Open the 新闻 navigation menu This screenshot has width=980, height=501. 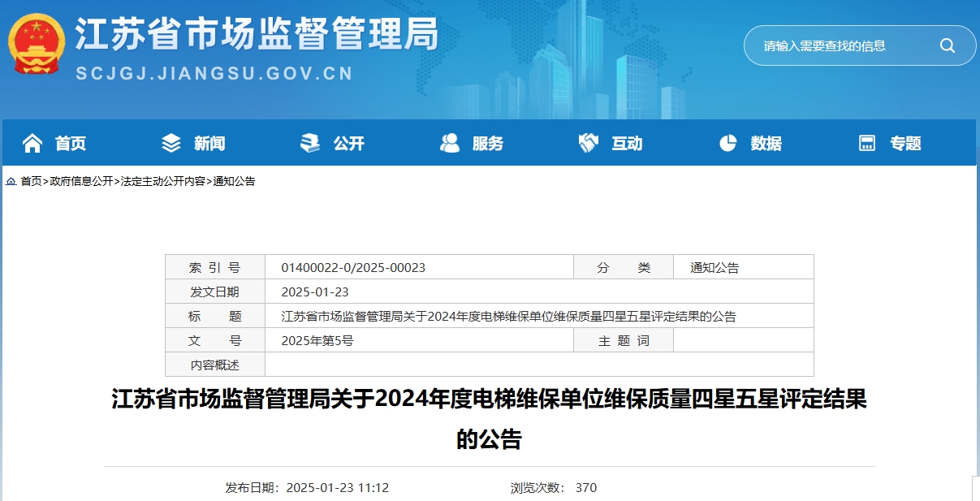[x=209, y=144]
